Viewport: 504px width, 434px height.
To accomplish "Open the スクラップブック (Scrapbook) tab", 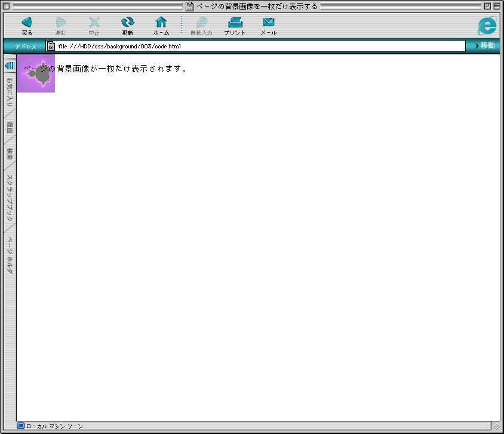I will pos(10,198).
